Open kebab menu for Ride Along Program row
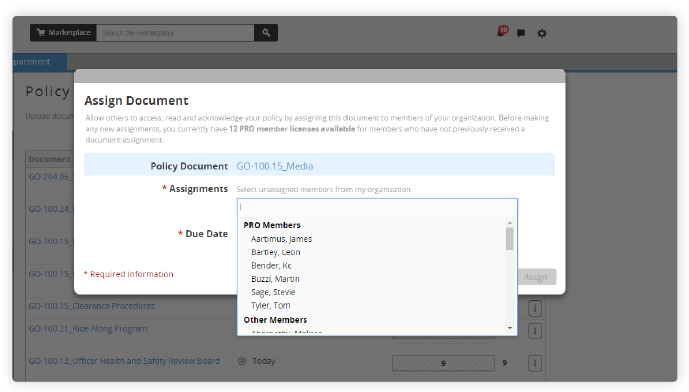Image resolution: width=689 pixels, height=392 pixels. coord(535,331)
